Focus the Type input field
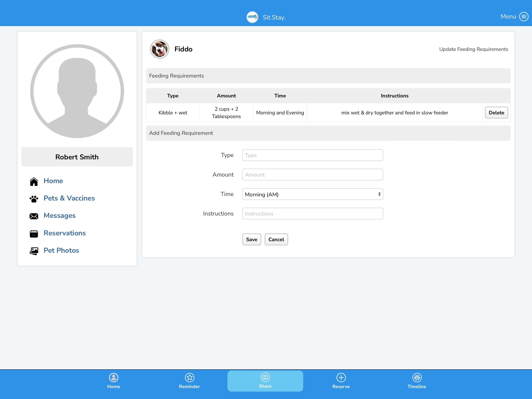The width and height of the screenshot is (532, 399). (312, 155)
